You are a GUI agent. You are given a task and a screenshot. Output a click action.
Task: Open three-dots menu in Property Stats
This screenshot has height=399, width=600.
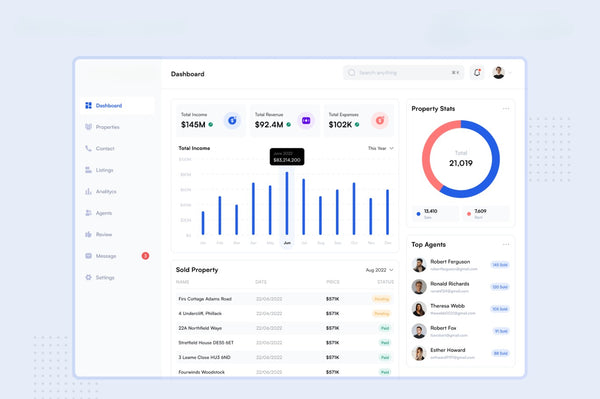(x=506, y=109)
